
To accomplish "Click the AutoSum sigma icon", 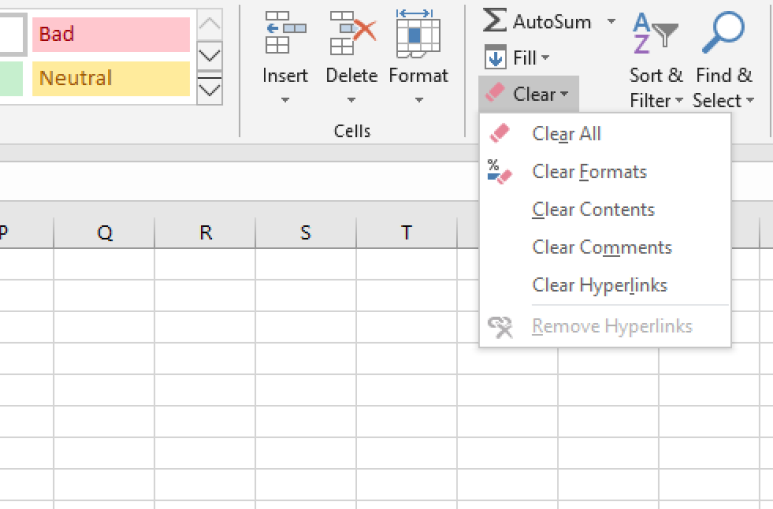I will [x=494, y=21].
